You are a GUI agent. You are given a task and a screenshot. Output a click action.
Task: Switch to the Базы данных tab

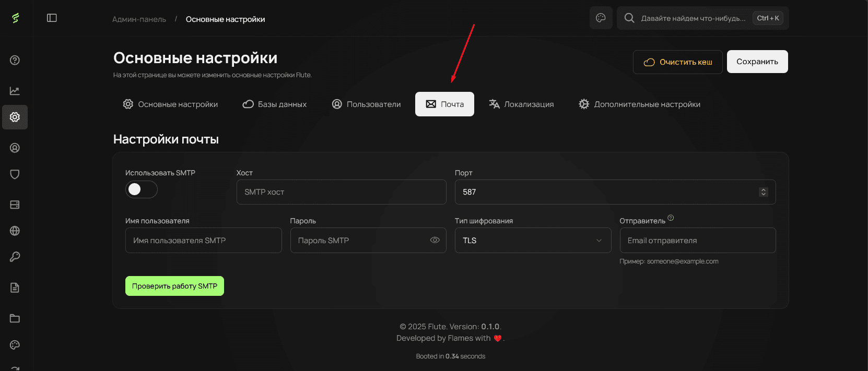[275, 104]
